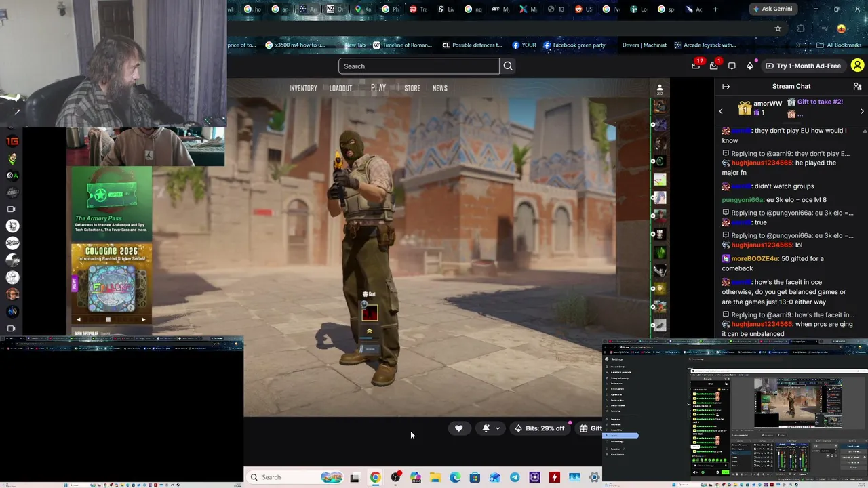
Task: Open the Arcade Joystick bookmark
Action: [x=705, y=45]
